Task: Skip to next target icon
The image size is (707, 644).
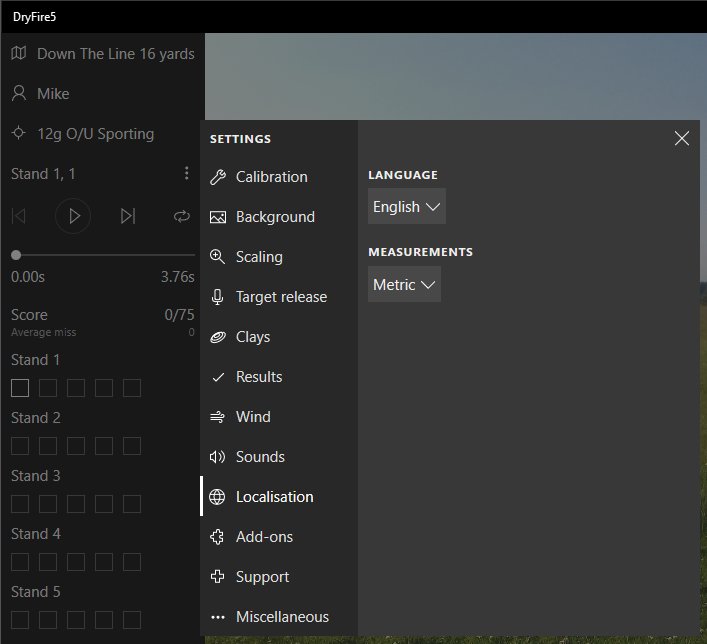Action: (x=127, y=216)
